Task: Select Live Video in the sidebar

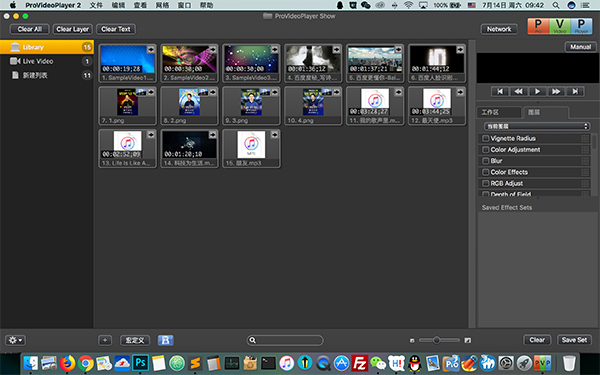Action: (x=47, y=61)
